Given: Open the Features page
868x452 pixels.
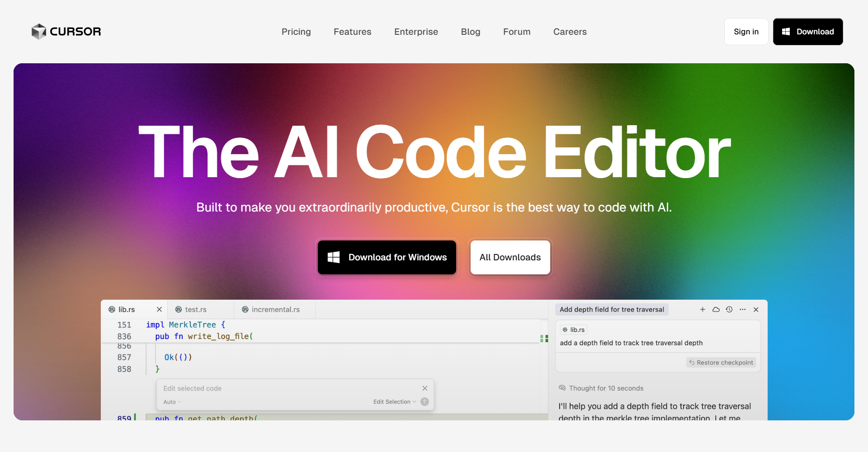Looking at the screenshot, I should pyautogui.click(x=353, y=32).
